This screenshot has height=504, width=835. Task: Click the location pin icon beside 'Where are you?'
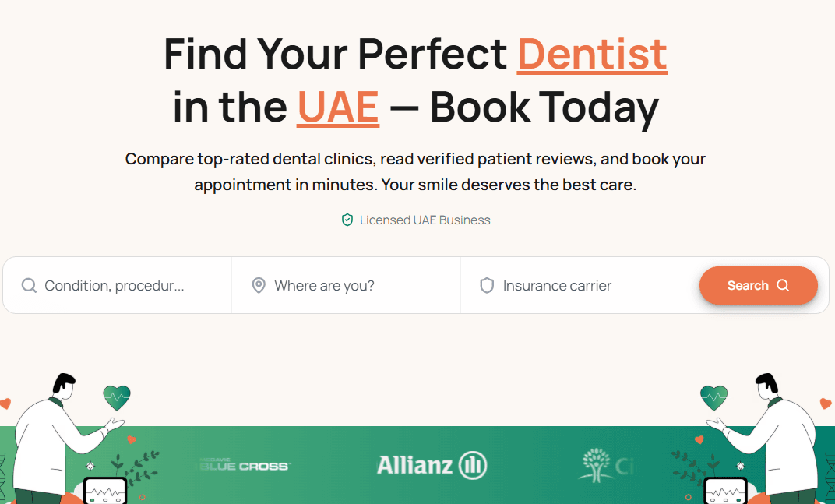(258, 285)
